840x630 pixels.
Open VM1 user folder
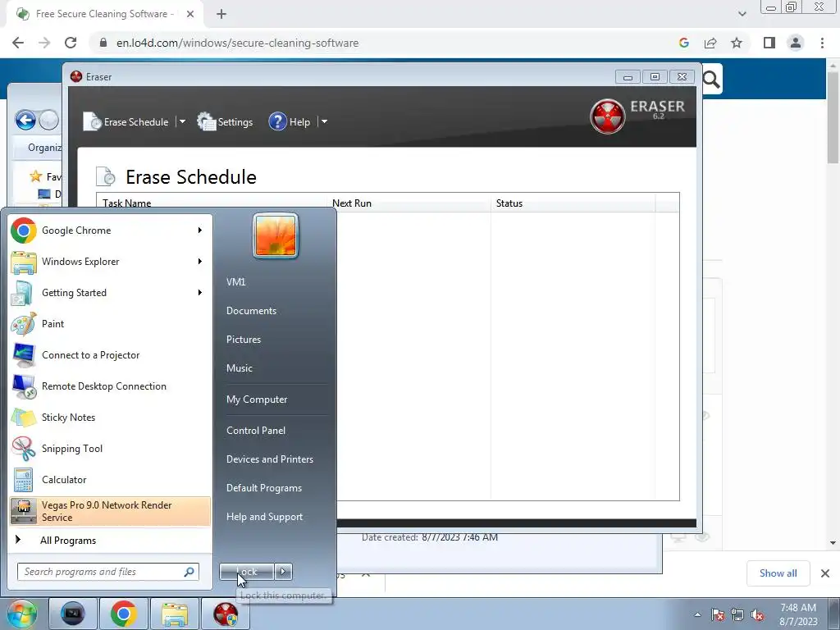click(235, 282)
